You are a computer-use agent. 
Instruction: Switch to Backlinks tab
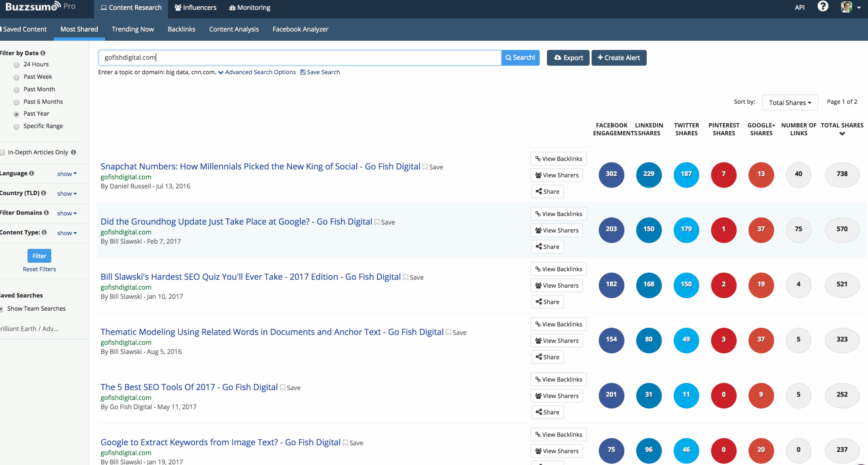click(x=181, y=29)
